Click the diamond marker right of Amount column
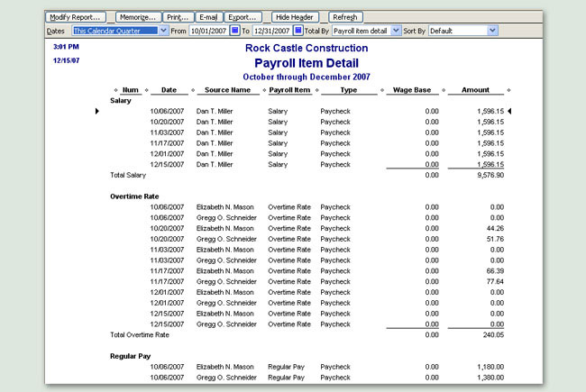 click(509, 90)
